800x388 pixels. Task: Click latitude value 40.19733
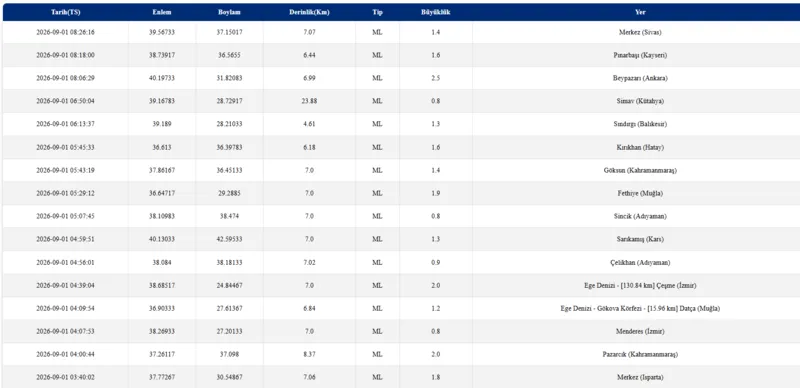click(162, 78)
